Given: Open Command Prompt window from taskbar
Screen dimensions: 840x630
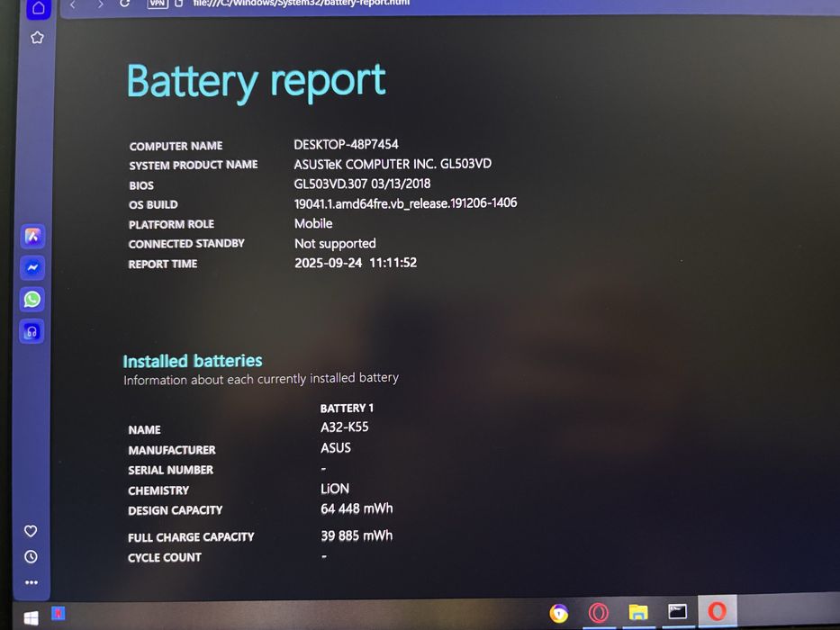Looking at the screenshot, I should pos(677,611).
